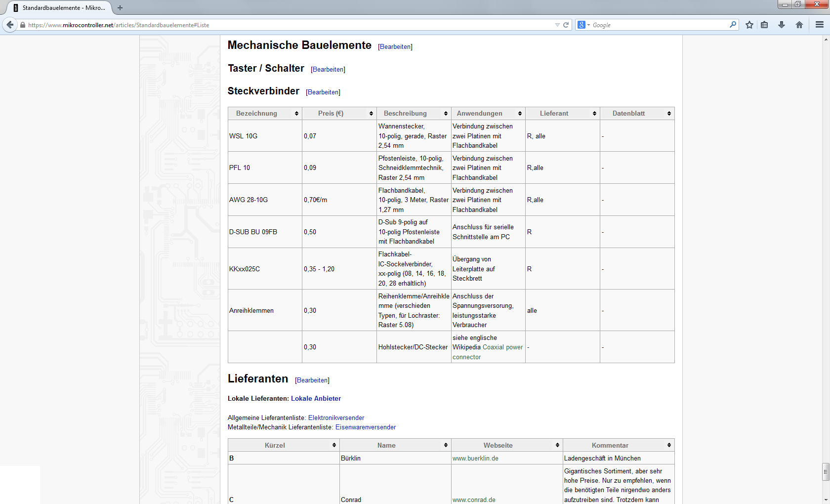This screenshot has height=504, width=830.
Task: Go to home page via house icon
Action: click(799, 25)
